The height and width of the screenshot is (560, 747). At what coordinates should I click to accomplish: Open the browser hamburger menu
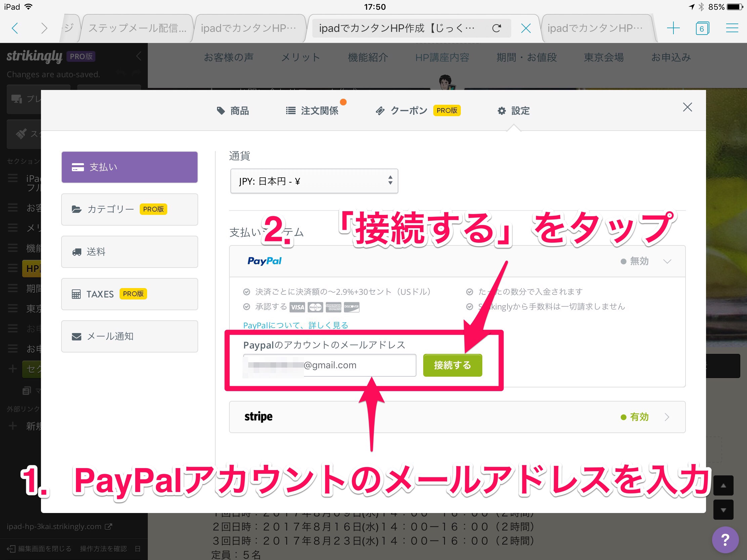[732, 28]
